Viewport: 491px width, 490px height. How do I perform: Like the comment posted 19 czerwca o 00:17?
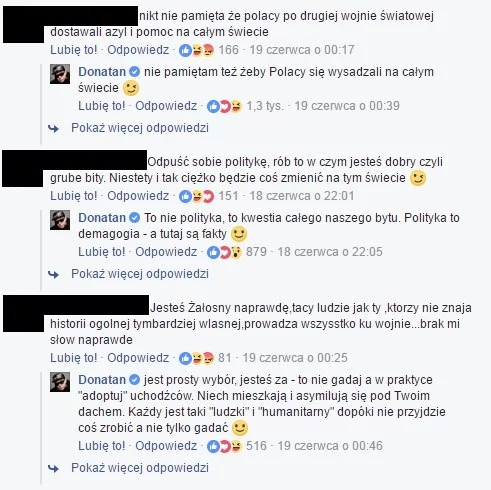click(73, 50)
